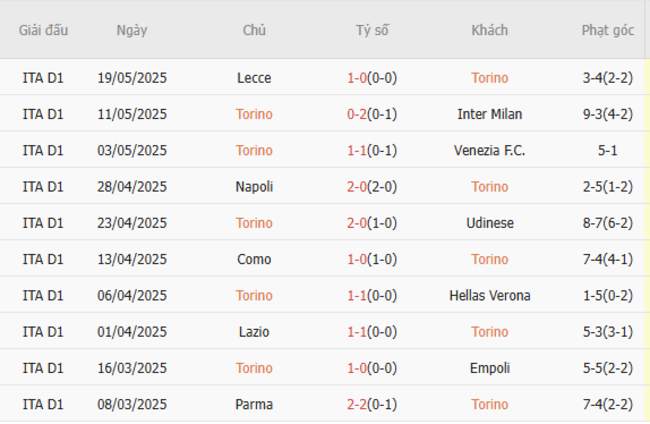Select the Napoli team name

[254, 187]
